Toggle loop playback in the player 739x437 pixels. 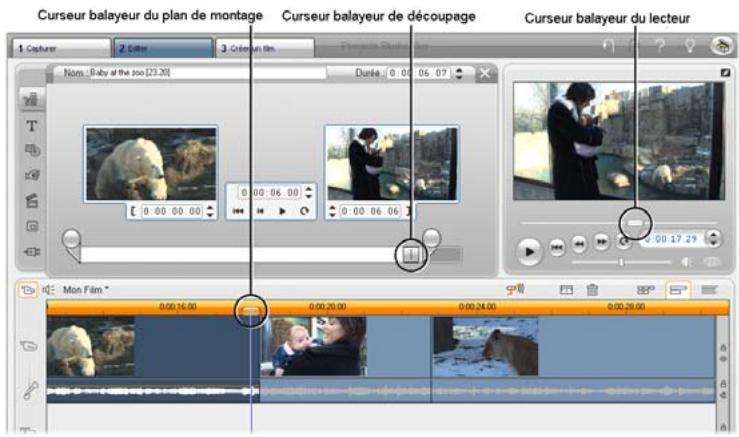[623, 243]
